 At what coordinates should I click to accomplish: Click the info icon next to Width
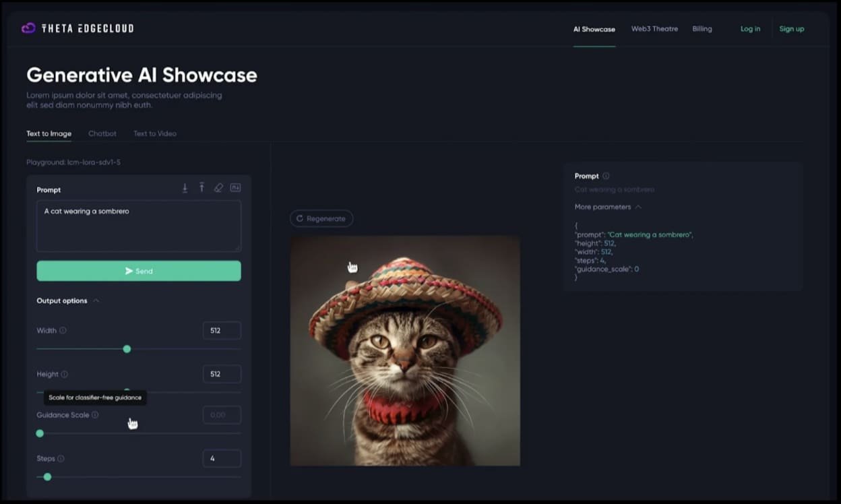63,331
